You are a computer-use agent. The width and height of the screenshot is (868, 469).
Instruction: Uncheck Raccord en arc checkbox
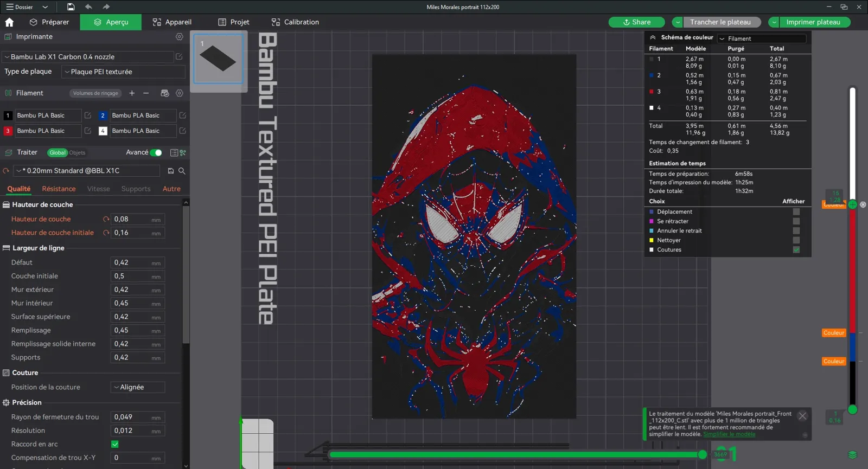(x=115, y=444)
